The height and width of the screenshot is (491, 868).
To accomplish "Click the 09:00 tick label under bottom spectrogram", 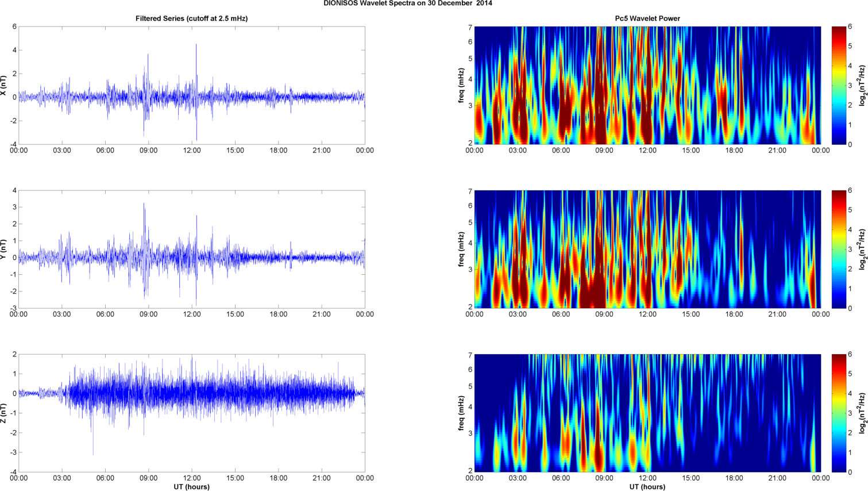I will (604, 478).
